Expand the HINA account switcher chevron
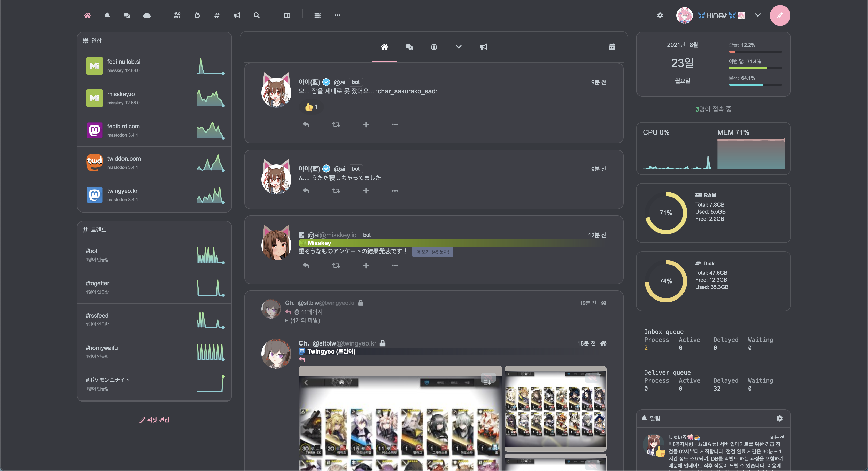868x471 pixels. point(758,15)
